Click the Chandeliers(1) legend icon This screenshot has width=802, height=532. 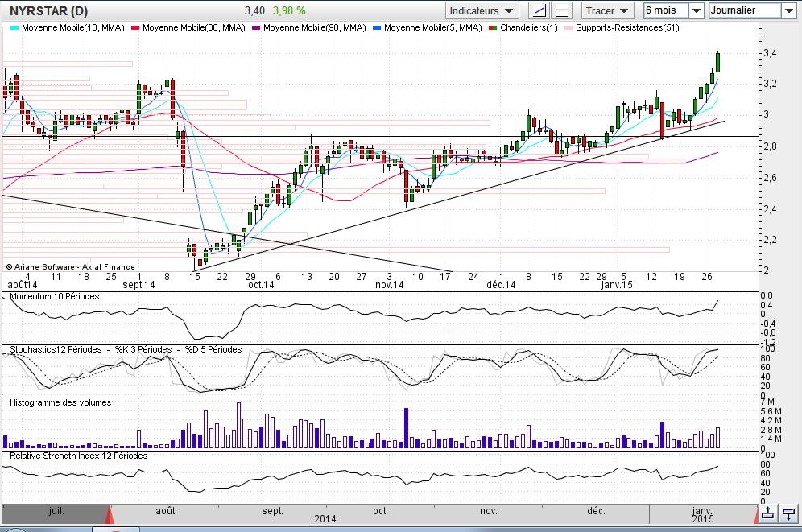(x=493, y=27)
